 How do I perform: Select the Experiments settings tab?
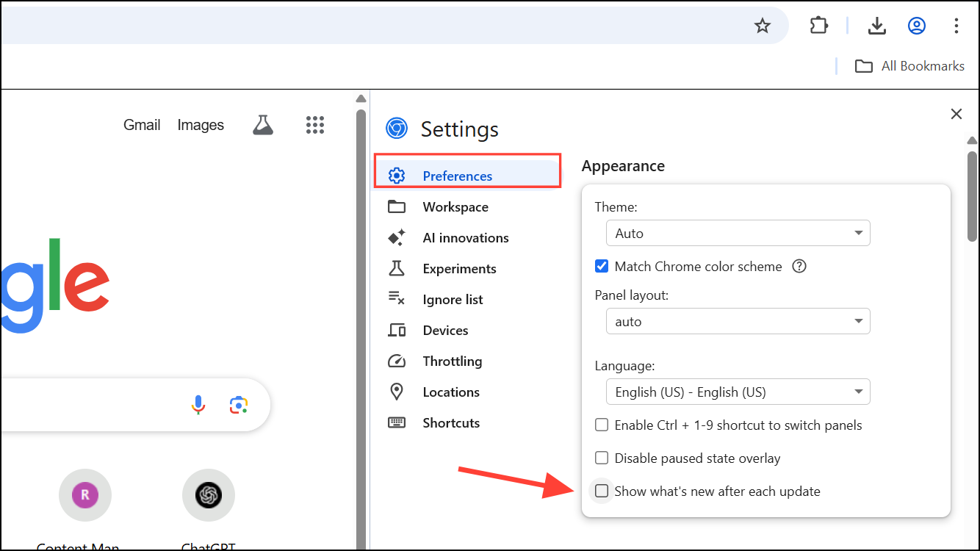click(x=459, y=269)
